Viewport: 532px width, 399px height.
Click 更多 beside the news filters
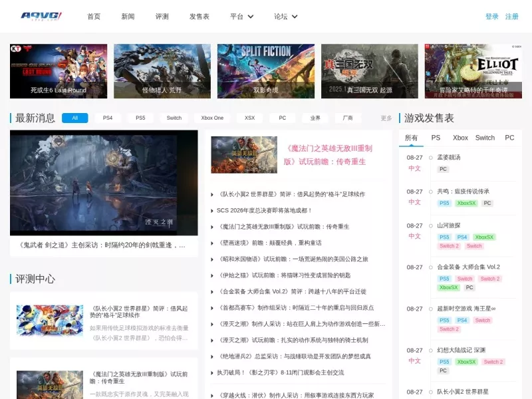pyautogui.click(x=386, y=118)
